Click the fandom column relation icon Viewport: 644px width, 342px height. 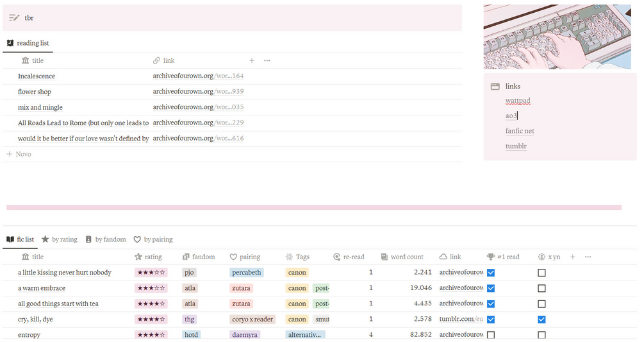coord(186,257)
